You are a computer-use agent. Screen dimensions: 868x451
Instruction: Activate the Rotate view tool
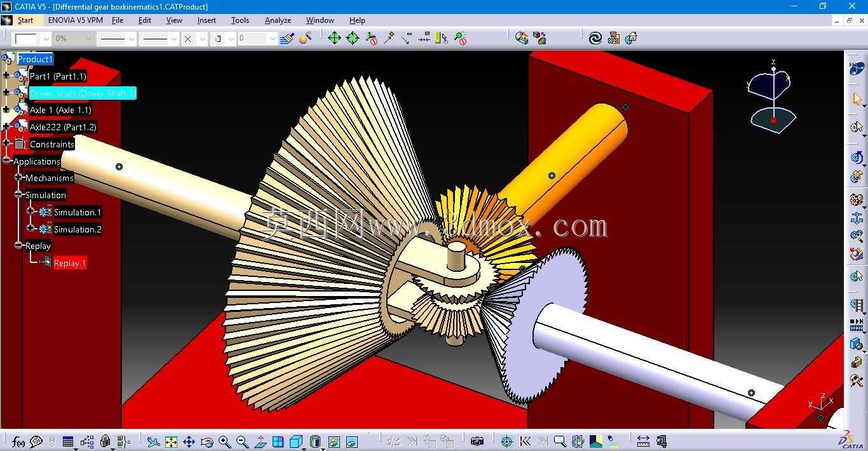pos(207,441)
